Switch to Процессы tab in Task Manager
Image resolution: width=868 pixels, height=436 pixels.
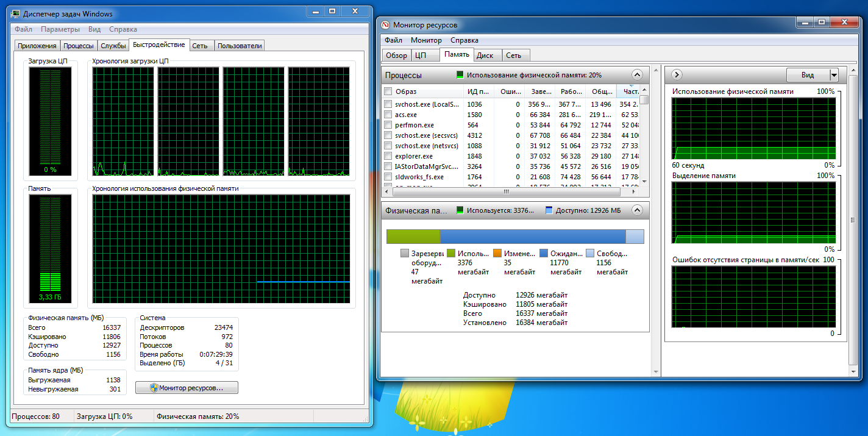[x=79, y=46]
